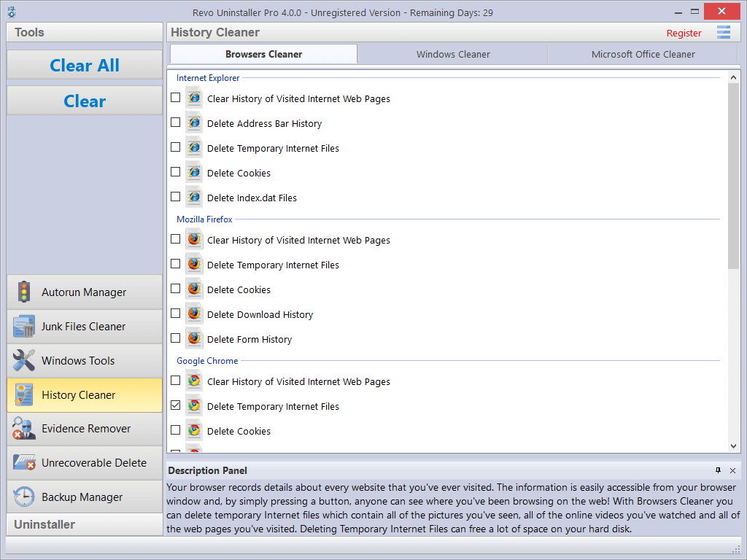
Task: Click the Mozilla Firefox group heading
Action: pos(204,219)
